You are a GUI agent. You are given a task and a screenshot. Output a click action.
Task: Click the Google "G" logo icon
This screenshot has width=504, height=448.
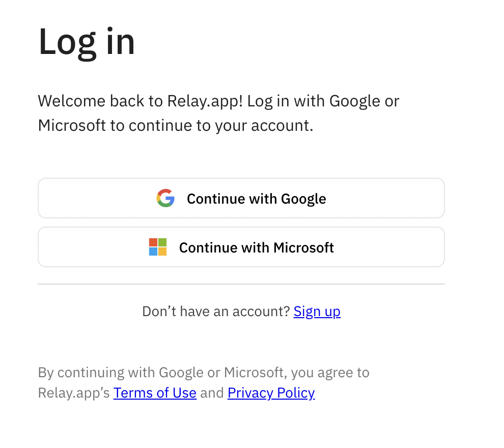click(165, 198)
